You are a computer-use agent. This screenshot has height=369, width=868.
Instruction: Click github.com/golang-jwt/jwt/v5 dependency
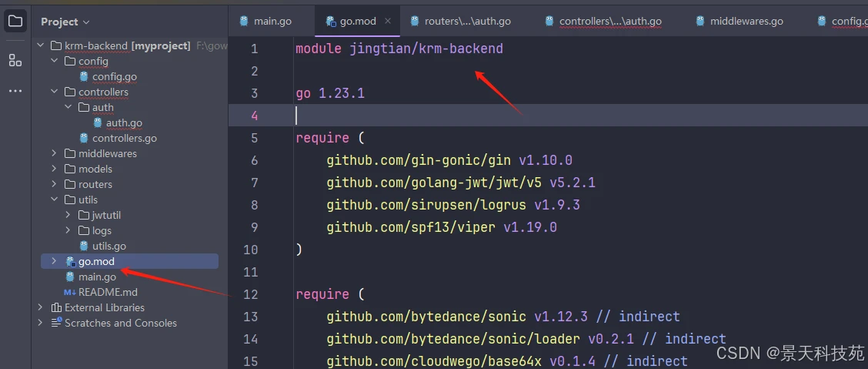pos(434,183)
